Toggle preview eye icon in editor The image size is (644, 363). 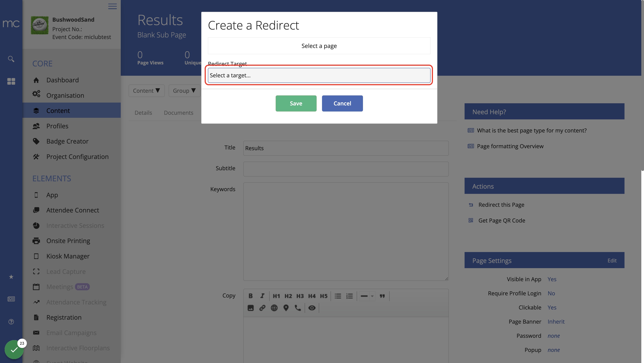point(312,308)
